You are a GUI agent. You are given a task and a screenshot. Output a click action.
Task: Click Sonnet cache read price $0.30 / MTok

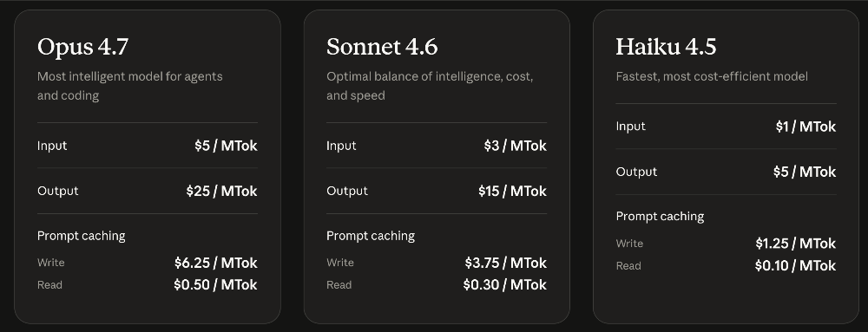[x=505, y=285]
